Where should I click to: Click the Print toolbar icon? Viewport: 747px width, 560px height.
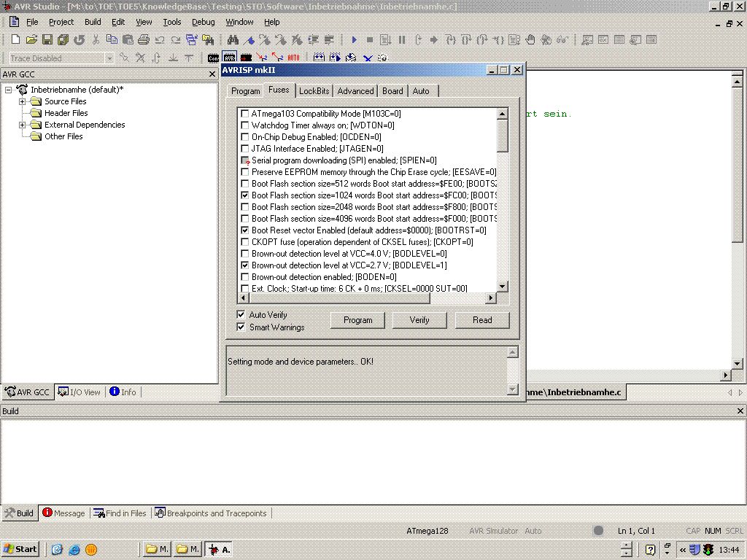[144, 40]
